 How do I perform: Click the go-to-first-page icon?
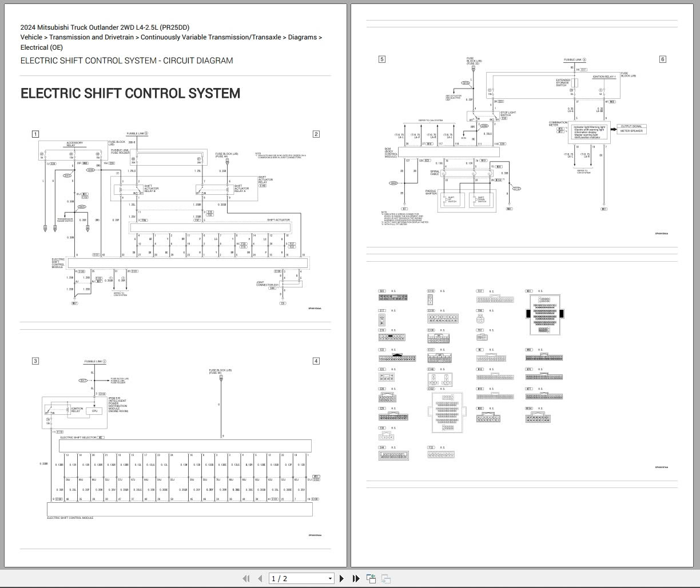tap(246, 578)
